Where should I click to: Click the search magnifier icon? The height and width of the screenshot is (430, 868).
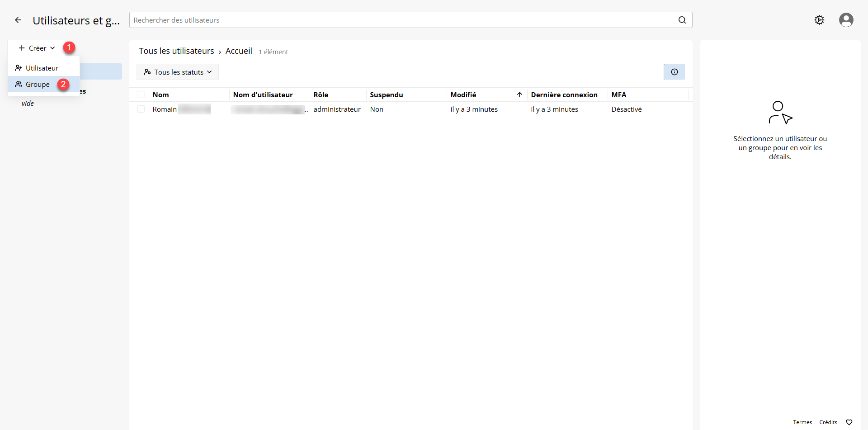coord(682,20)
